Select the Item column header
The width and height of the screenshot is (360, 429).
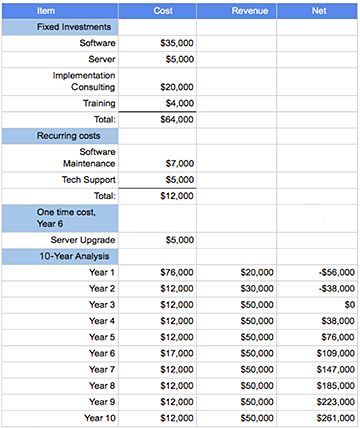point(60,11)
